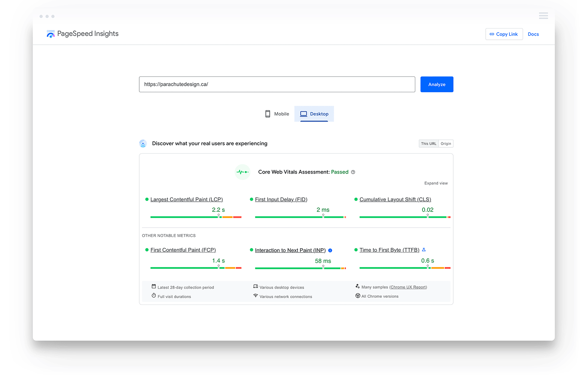Click the TTFB distribution bar

[x=405, y=268]
